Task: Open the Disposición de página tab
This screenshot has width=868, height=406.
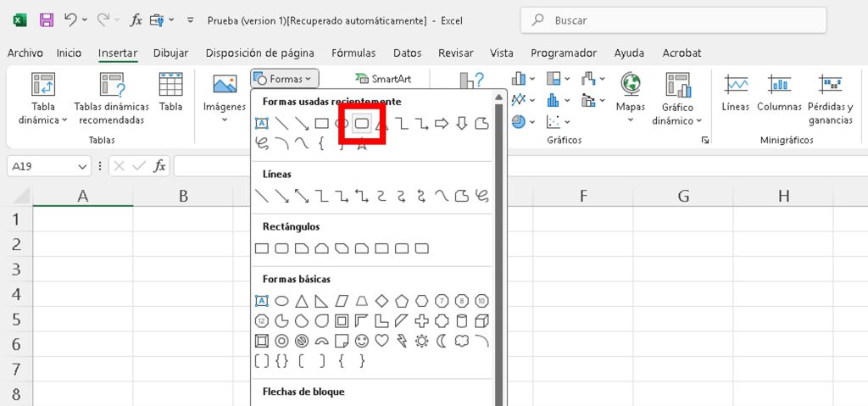Action: pyautogui.click(x=259, y=53)
